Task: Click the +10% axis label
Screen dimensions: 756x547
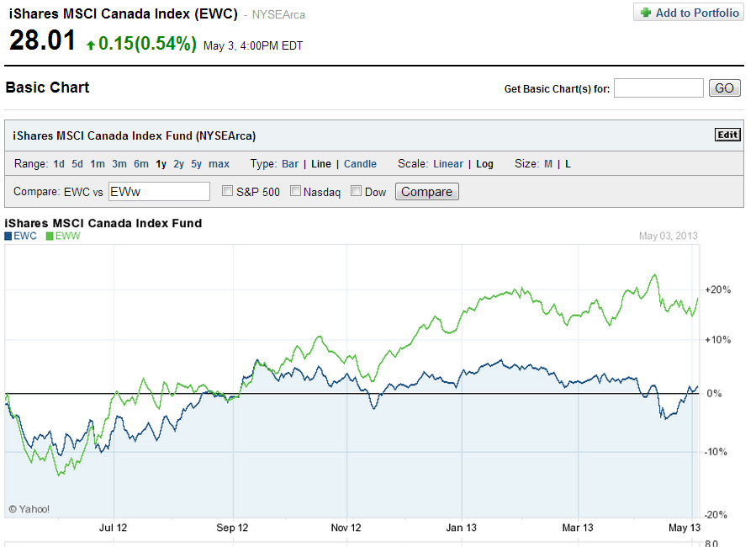Action: pos(718,340)
